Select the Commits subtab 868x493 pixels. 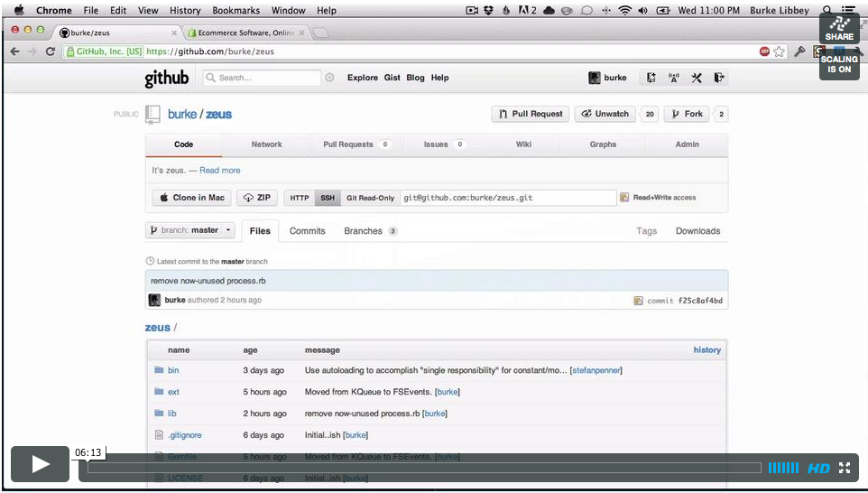pyautogui.click(x=308, y=231)
